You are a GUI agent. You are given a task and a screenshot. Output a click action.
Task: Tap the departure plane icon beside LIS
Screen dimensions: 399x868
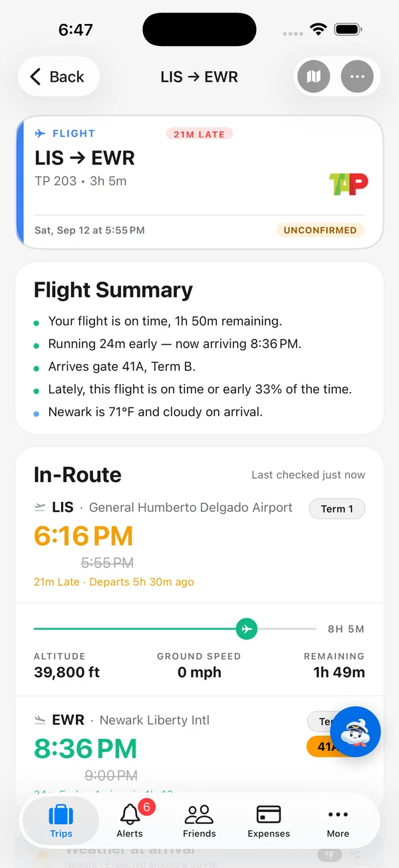coord(40,508)
